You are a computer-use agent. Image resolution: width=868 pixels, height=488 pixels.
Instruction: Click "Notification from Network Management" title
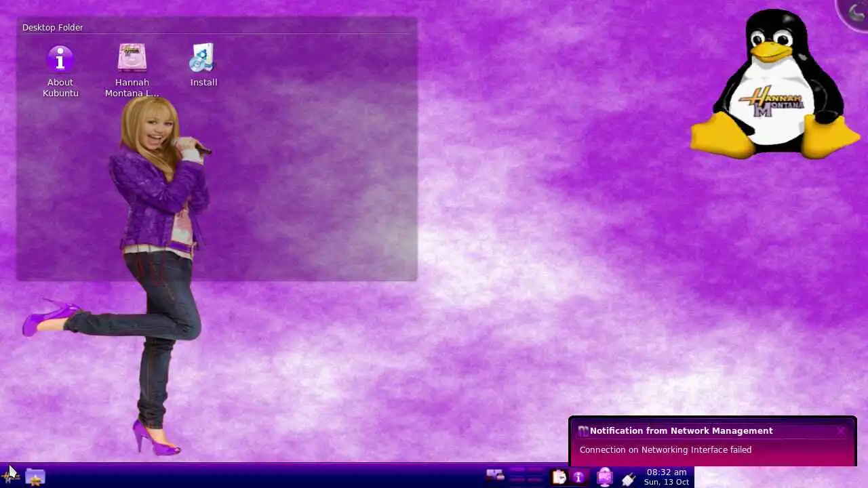coord(681,430)
